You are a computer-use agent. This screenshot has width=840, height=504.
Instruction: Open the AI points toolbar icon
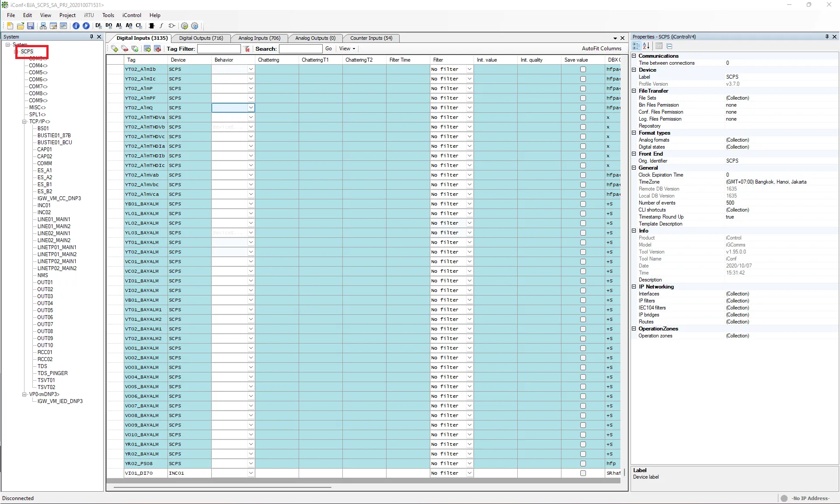point(119,26)
